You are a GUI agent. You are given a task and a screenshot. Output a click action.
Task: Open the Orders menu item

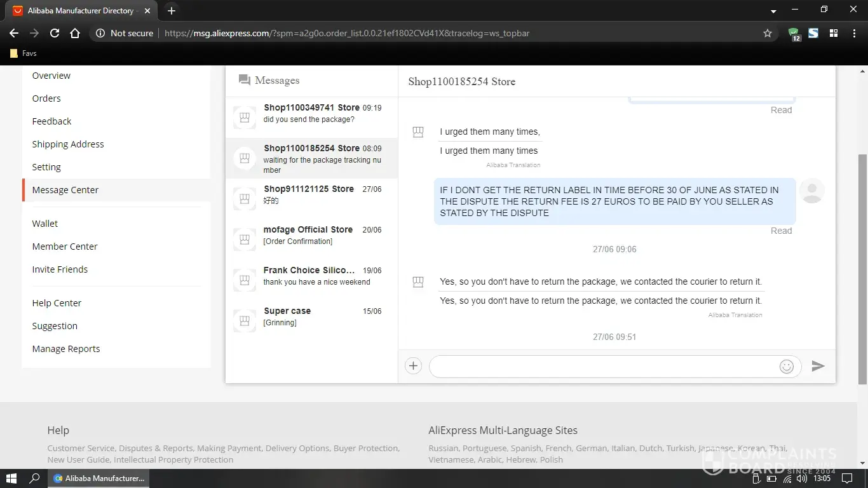(46, 98)
